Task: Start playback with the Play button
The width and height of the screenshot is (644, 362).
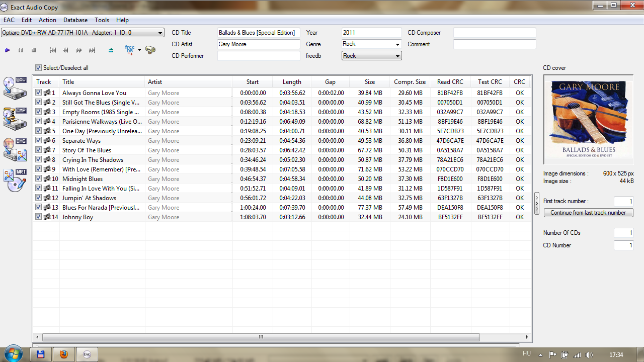Action: click(x=8, y=50)
